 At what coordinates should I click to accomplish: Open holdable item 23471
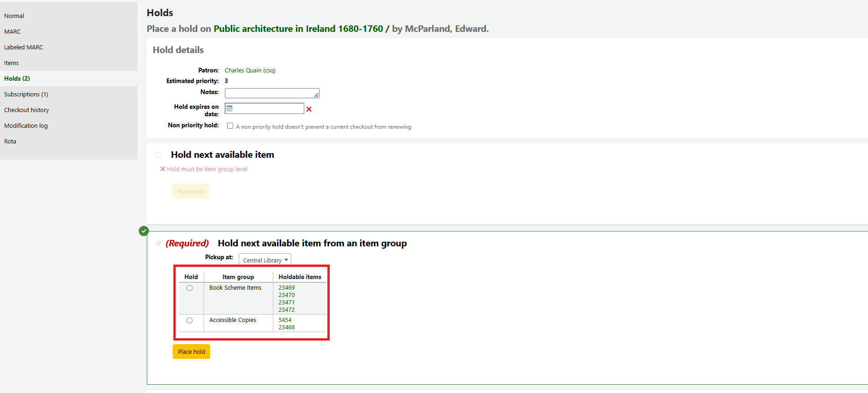[287, 302]
